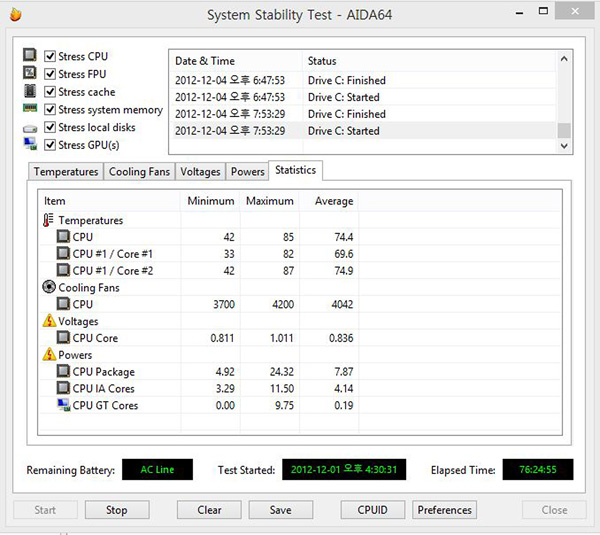This screenshot has height=535, width=600.
Task: Uncheck the Stress FPU checkbox
Action: [50, 74]
